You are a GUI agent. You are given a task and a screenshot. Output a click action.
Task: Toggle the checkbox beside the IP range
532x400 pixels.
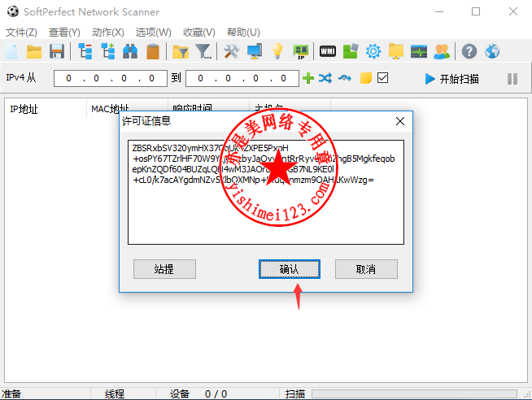382,77
